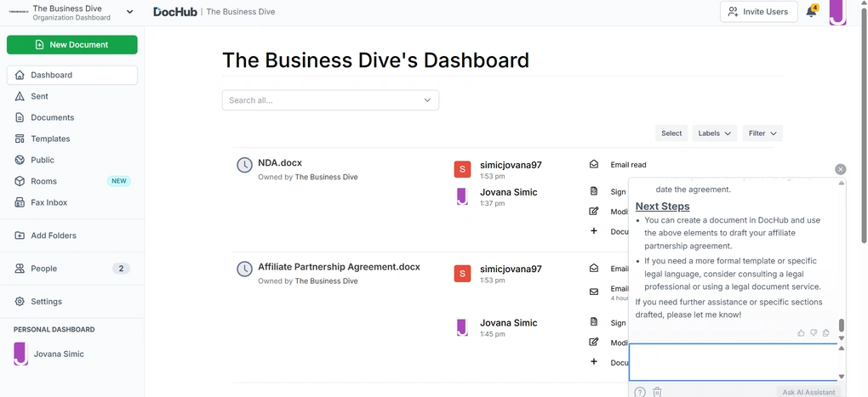Go to the Public documents section
This screenshot has height=397, width=868.
[42, 160]
